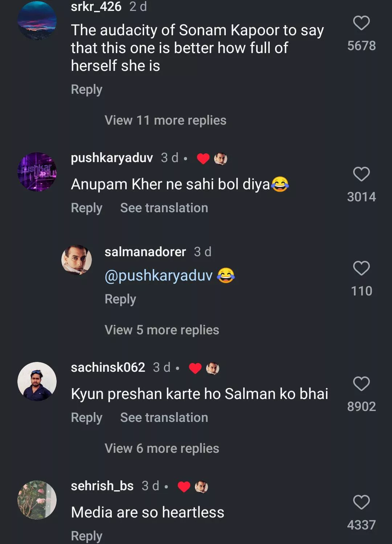
Task: Open salmanadorer's profile avatar
Action: click(77, 259)
